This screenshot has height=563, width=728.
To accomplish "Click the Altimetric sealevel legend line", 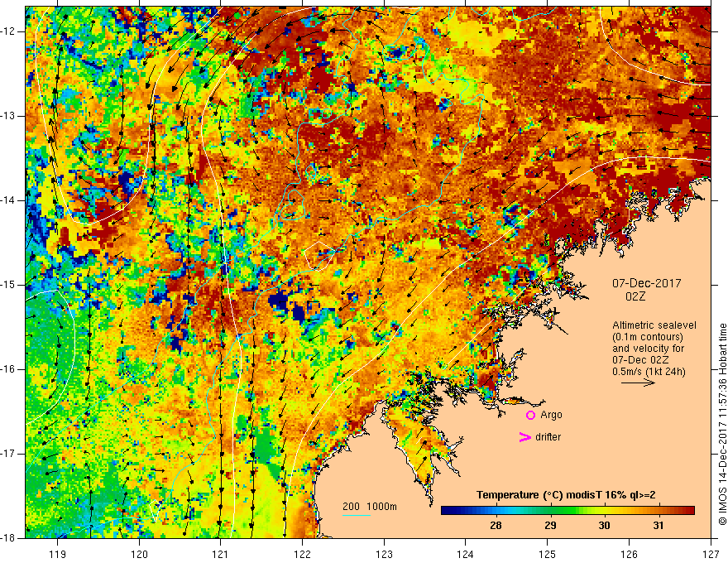I will point(654,325).
